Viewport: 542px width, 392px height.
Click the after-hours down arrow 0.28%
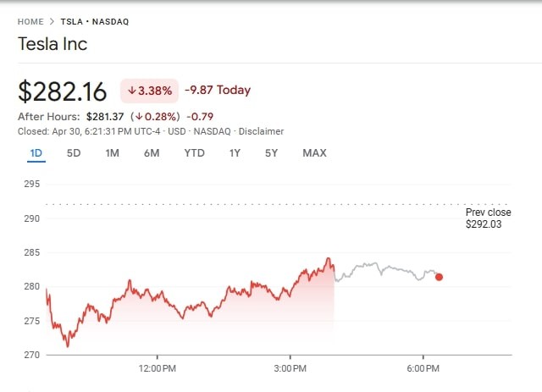click(x=162, y=116)
